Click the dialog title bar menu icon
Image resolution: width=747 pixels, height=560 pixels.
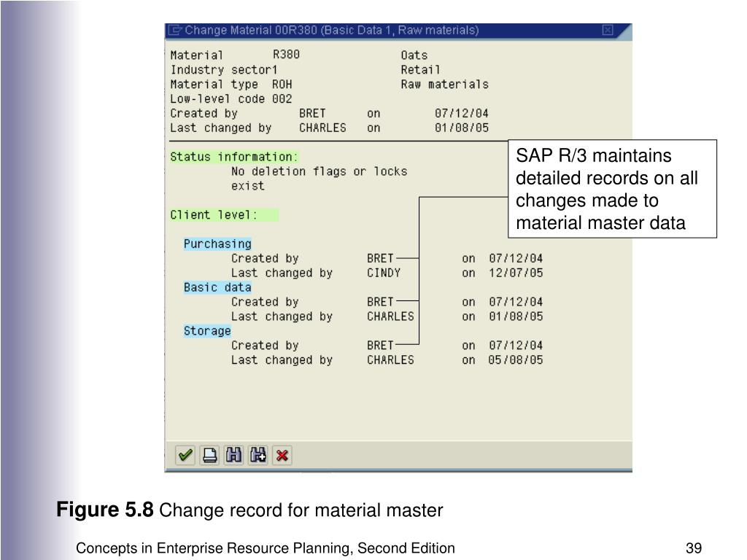click(x=175, y=30)
